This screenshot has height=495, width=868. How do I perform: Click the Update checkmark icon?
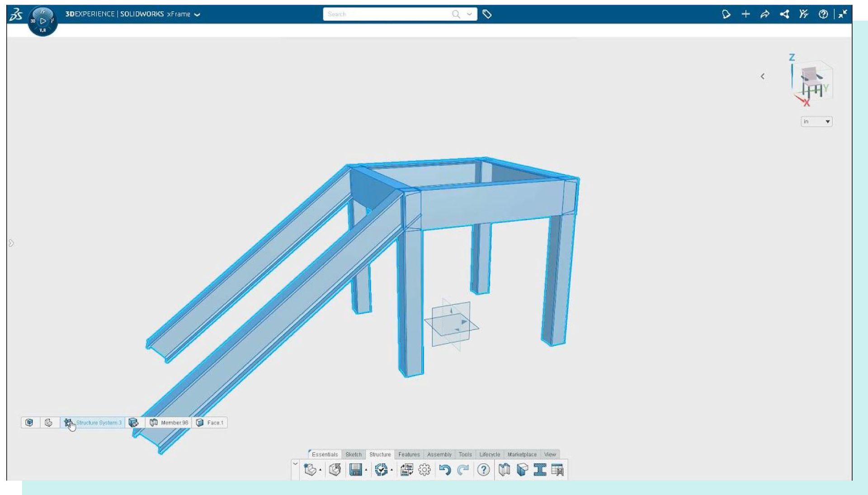point(381,470)
